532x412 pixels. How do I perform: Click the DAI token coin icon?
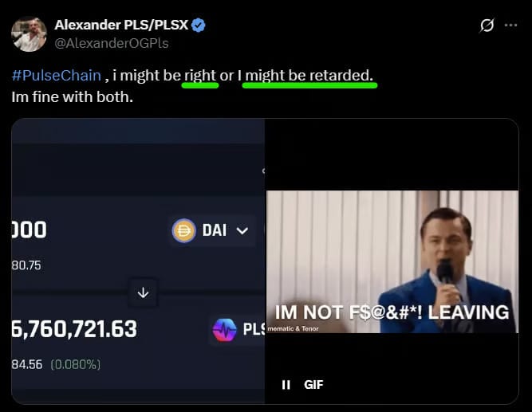click(x=183, y=230)
